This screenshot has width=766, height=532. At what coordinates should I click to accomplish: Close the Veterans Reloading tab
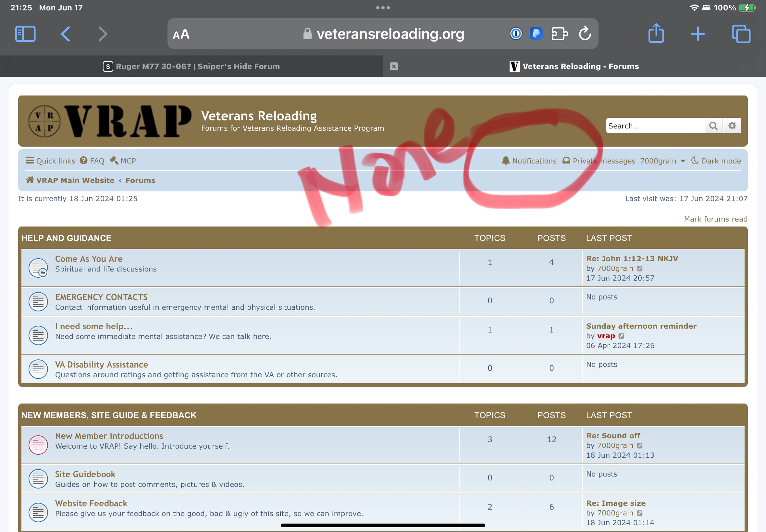394,66
